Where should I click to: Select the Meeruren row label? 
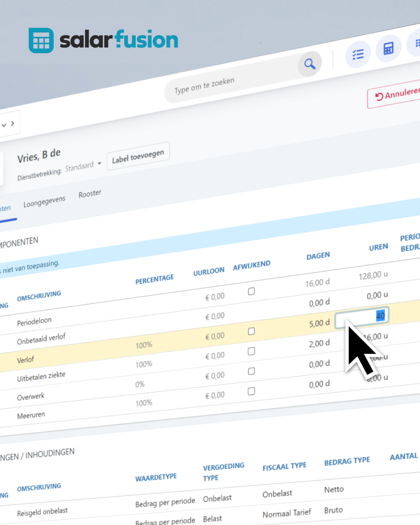(x=31, y=415)
